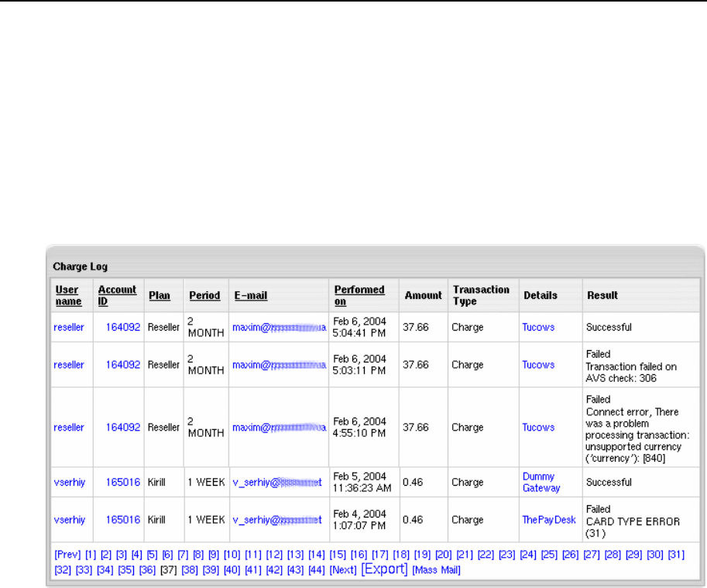
Task: Open account 165016 in Dummy Gateway row
Action: click(123, 483)
